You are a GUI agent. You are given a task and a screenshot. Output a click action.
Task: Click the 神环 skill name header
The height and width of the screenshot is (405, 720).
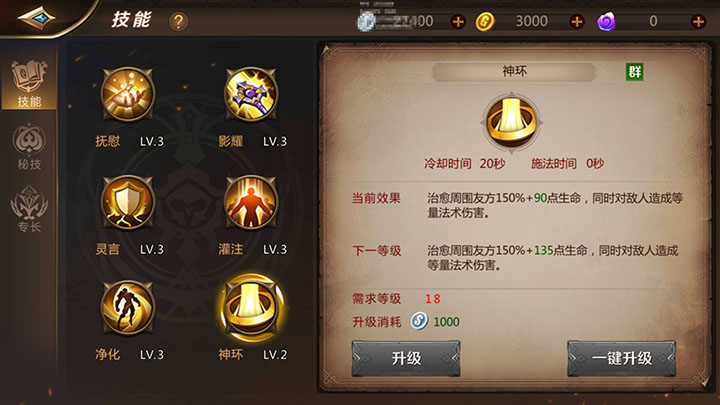[x=514, y=72]
